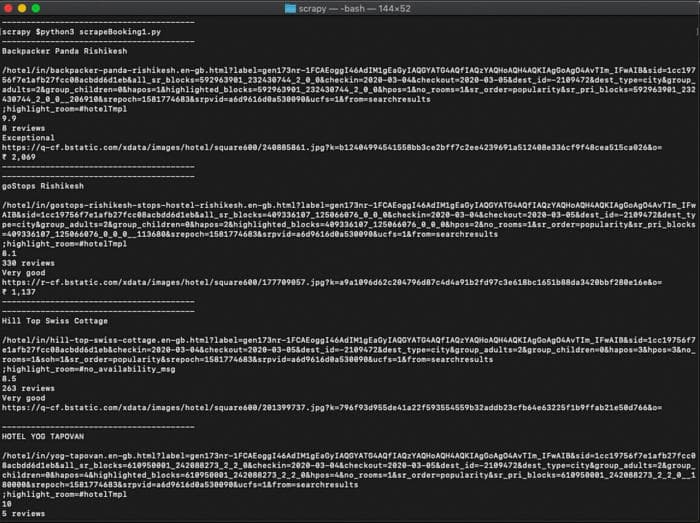Screen dimensions: 700x523
Task: Click the command 'python3 scrapeBooking1.py'
Action: click(x=101, y=32)
